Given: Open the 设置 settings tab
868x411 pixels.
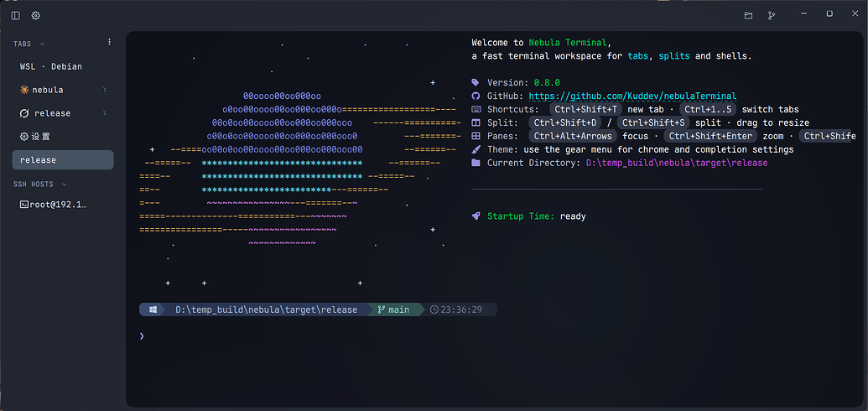Looking at the screenshot, I should (63, 136).
